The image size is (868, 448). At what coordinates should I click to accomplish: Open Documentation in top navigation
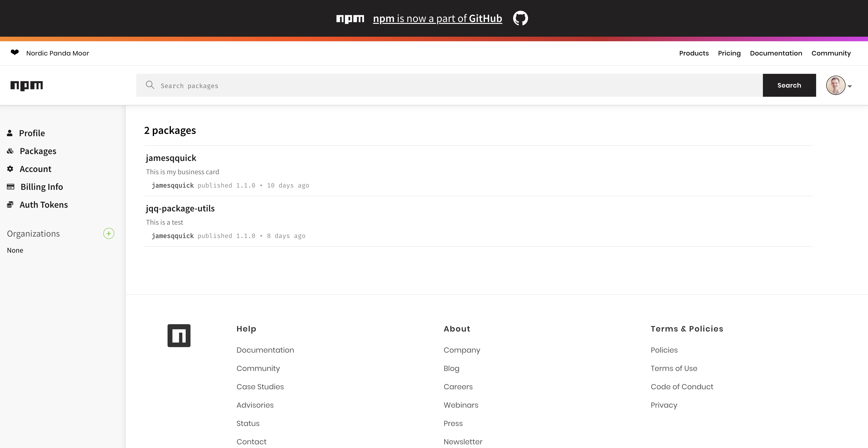click(776, 53)
